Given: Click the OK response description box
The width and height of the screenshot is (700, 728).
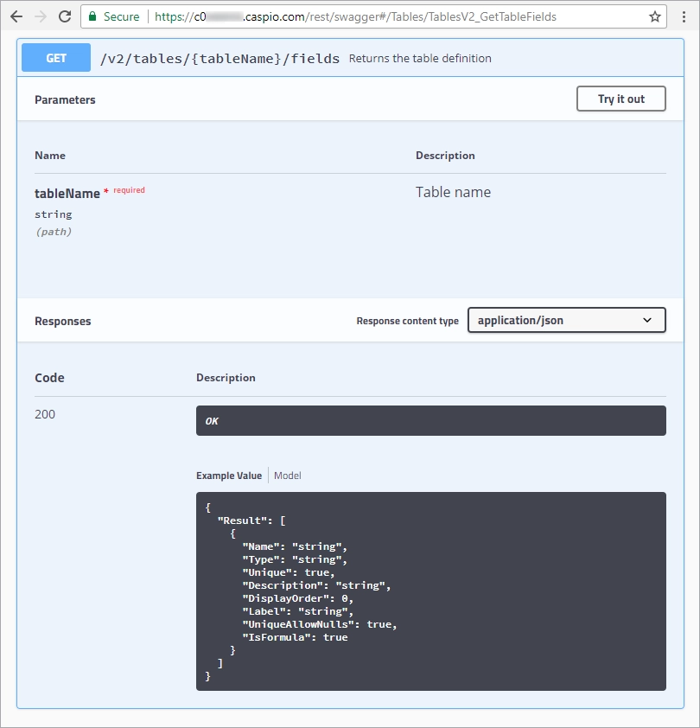Looking at the screenshot, I should coord(430,421).
